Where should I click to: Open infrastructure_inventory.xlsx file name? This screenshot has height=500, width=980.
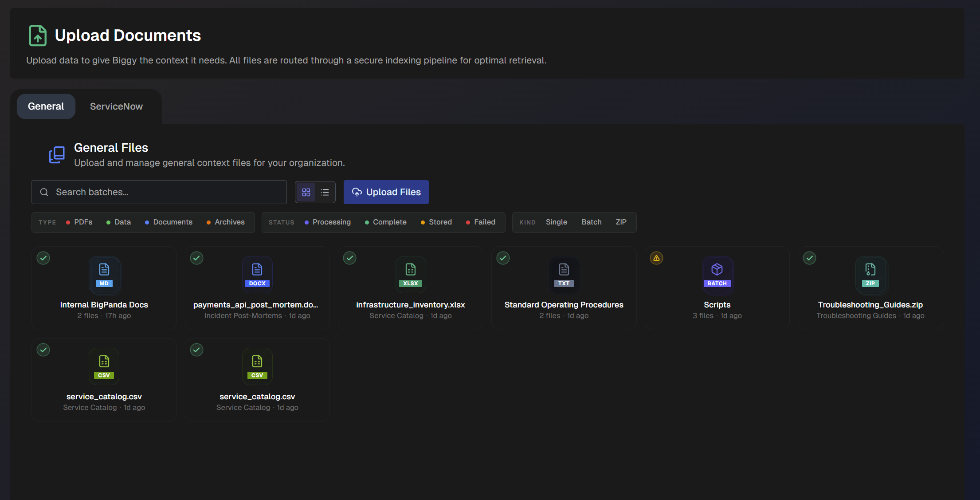click(x=411, y=305)
